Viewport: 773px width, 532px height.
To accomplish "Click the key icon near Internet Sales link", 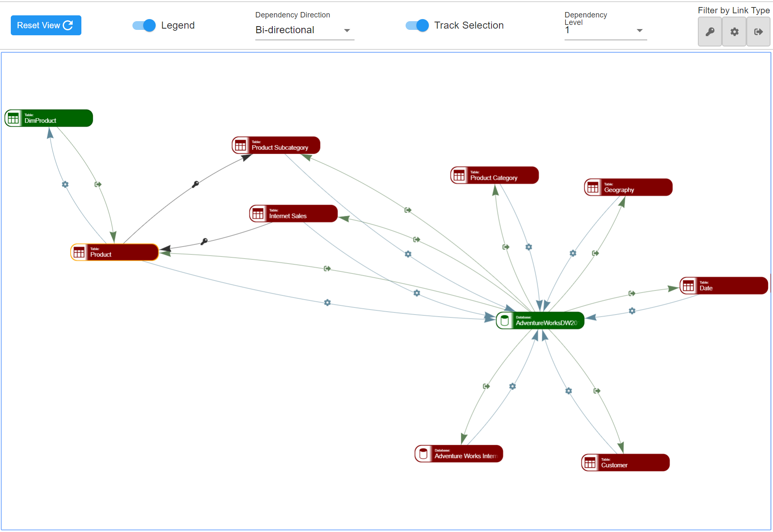I will 204,242.
